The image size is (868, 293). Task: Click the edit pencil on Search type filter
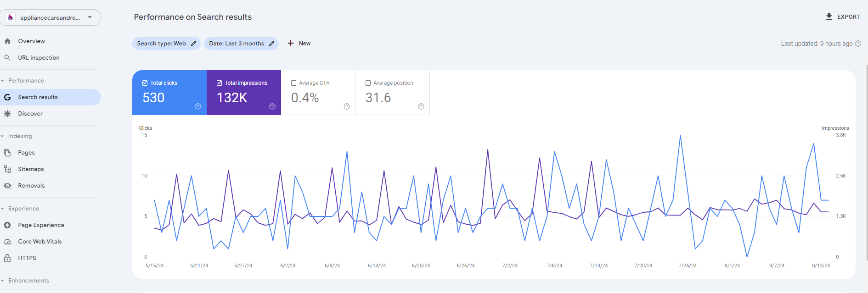point(193,44)
